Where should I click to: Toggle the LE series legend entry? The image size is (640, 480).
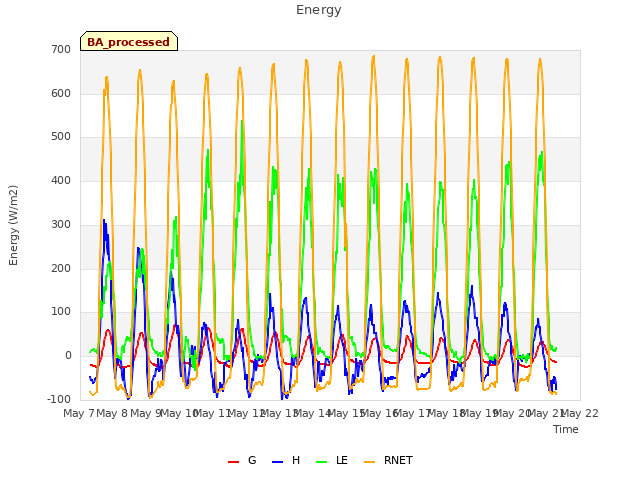pyautogui.click(x=332, y=460)
